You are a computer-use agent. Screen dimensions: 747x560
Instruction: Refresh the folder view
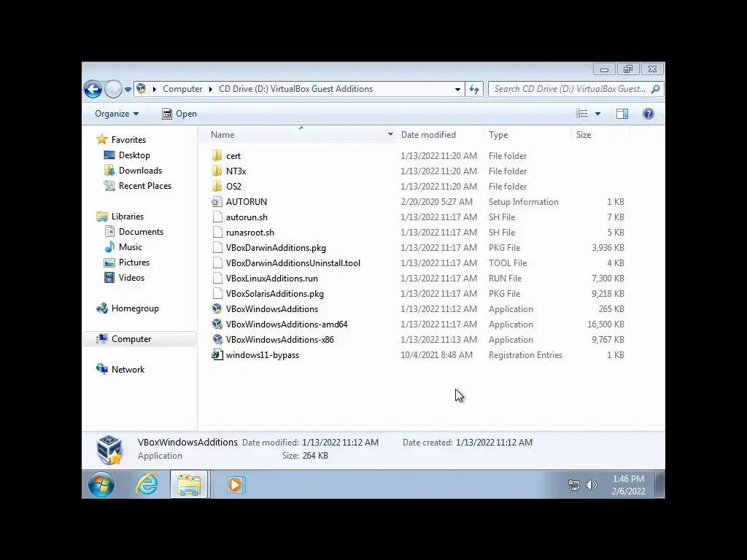[x=474, y=89]
